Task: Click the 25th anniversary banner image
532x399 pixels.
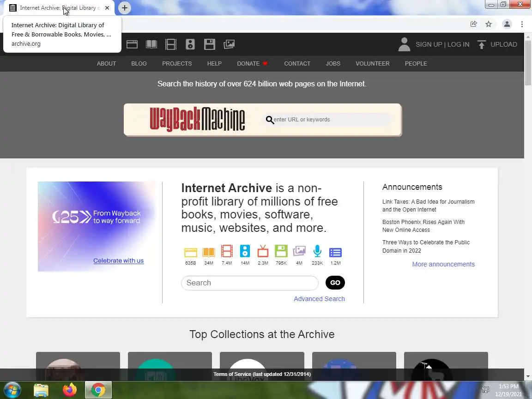Action: (x=97, y=226)
